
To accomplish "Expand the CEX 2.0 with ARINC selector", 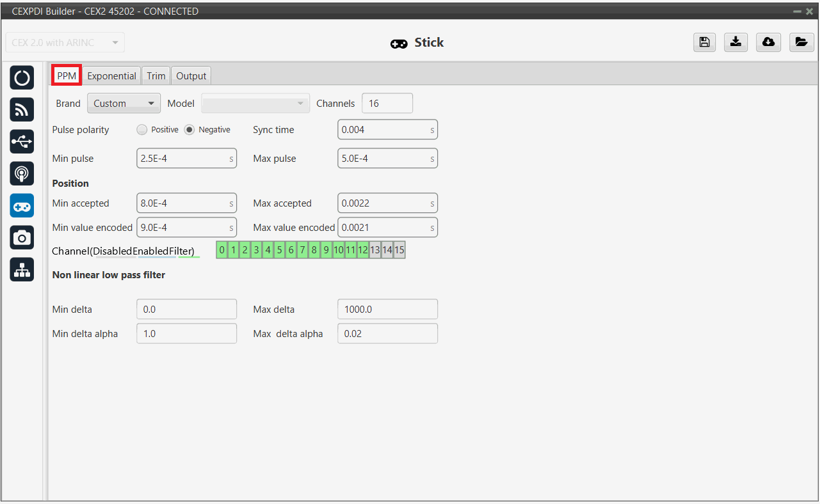I will tap(65, 43).
